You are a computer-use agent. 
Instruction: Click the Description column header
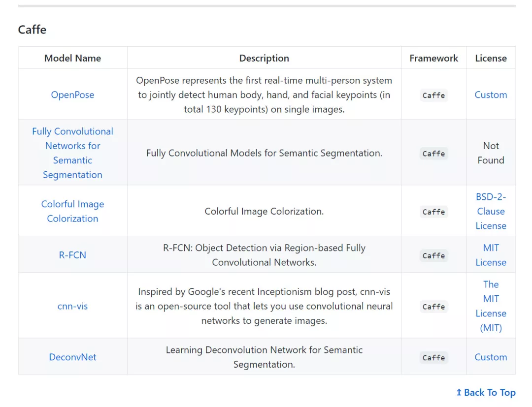coord(264,58)
